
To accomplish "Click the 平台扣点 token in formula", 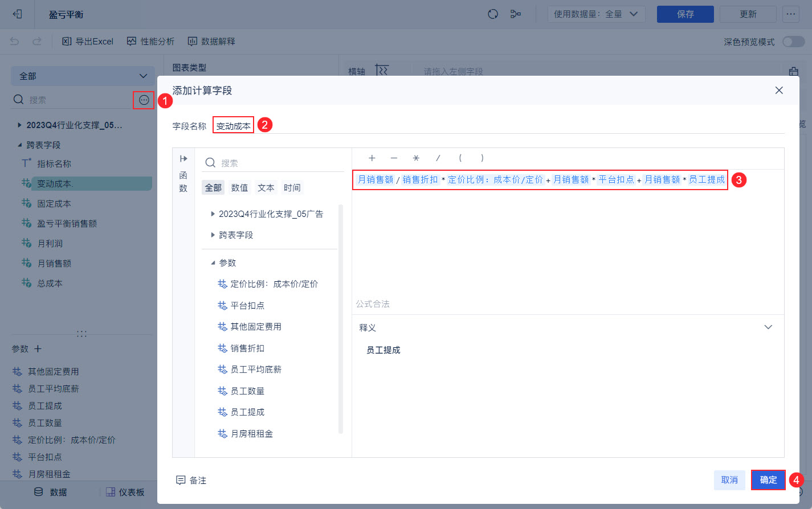I will tap(616, 179).
